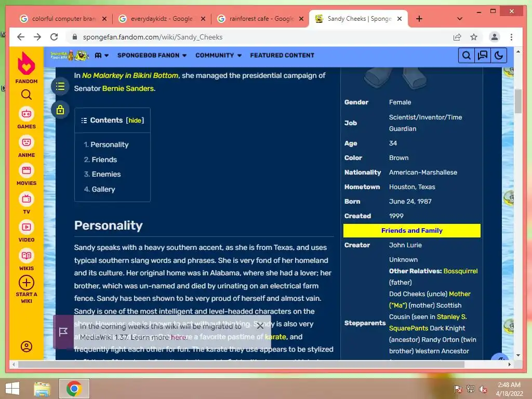The width and height of the screenshot is (532, 399).
Task: Open the Bernie Sanders link
Action: pyautogui.click(x=128, y=88)
